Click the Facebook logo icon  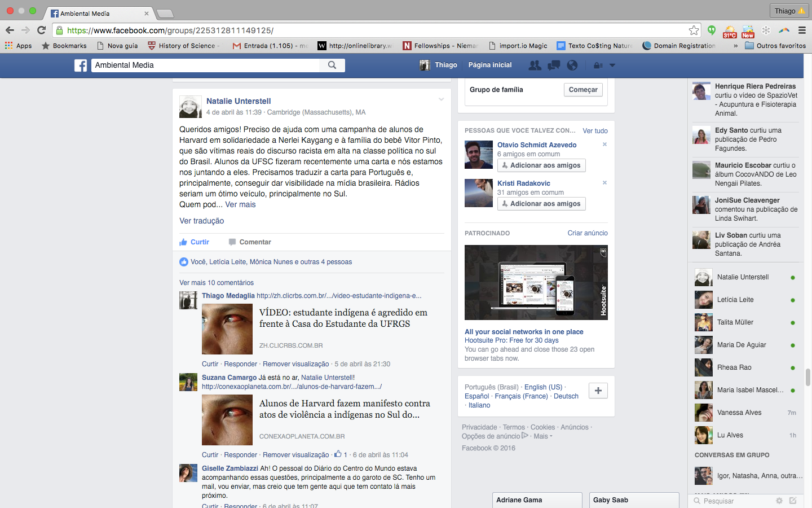81,65
